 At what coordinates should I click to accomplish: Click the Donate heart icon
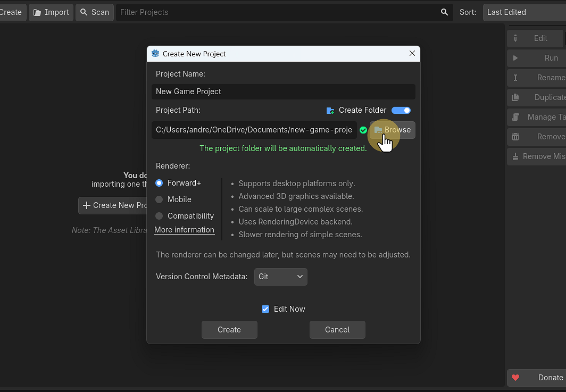516,378
